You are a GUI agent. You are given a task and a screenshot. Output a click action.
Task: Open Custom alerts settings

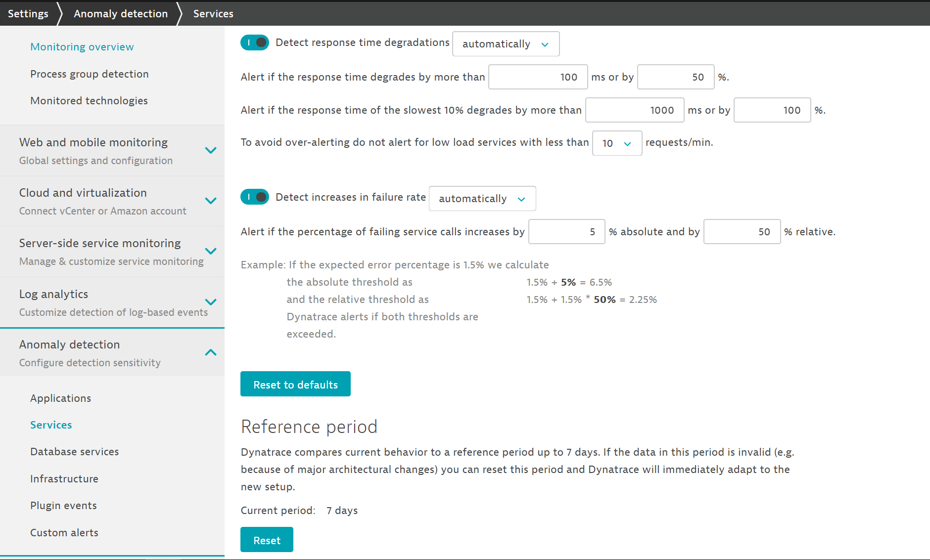(x=64, y=533)
